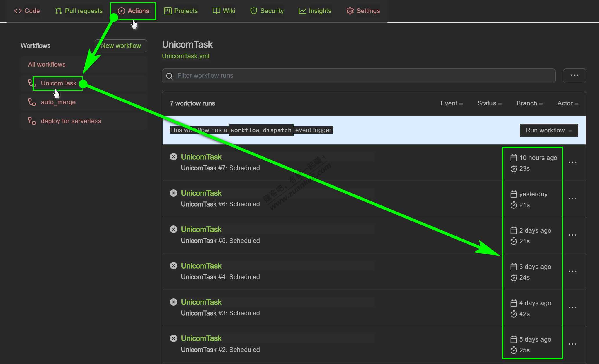This screenshot has width=599, height=364.
Task: Open UnicomTask run #2
Action: (201, 338)
